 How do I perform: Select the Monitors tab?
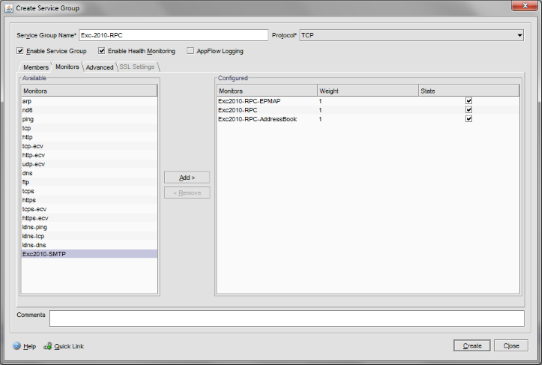tap(67, 67)
